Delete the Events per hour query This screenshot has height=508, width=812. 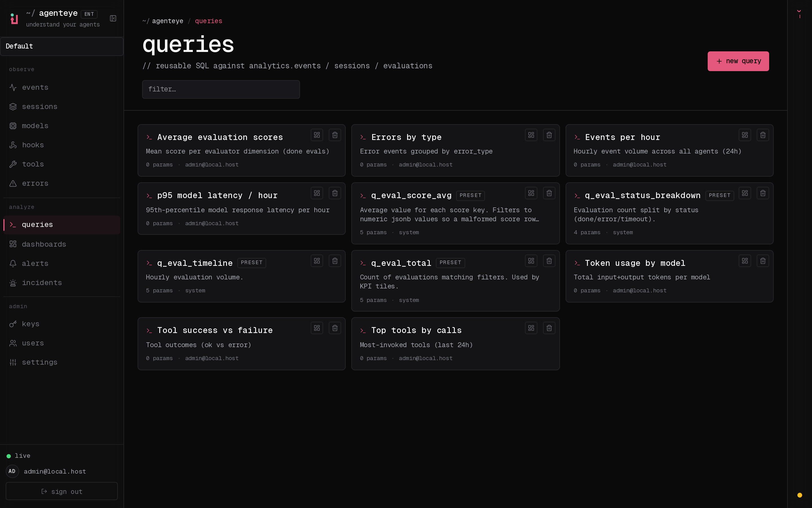tap(763, 135)
